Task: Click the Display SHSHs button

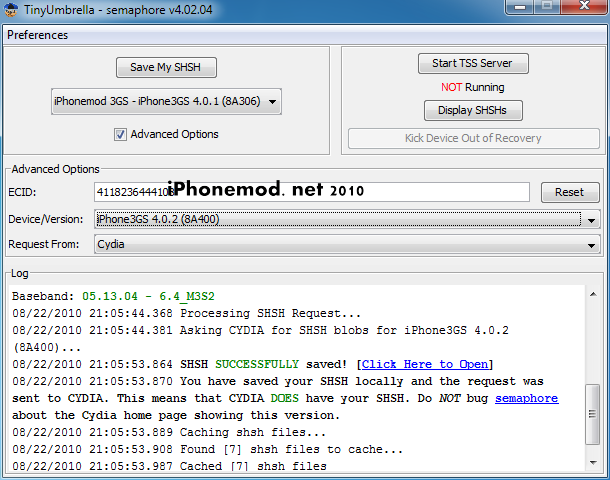Action: [473, 110]
